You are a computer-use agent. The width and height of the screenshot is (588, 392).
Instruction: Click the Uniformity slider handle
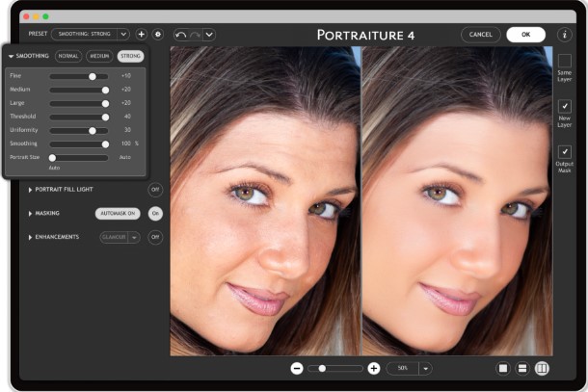tap(93, 131)
